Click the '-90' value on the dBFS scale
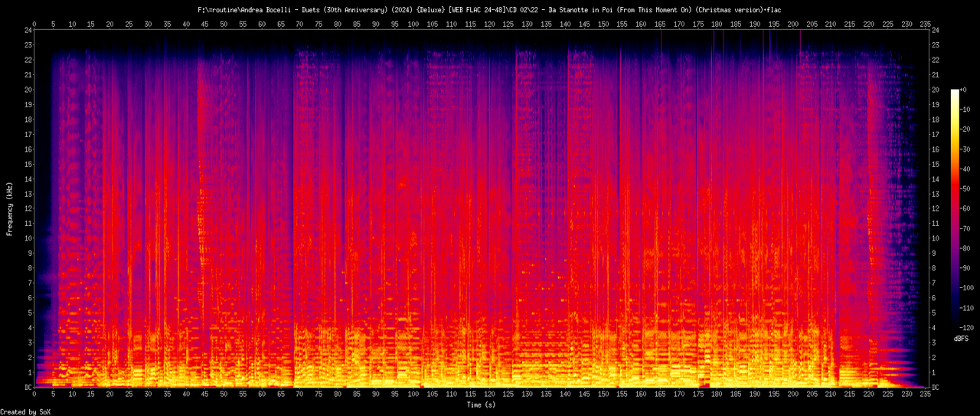 click(965, 269)
